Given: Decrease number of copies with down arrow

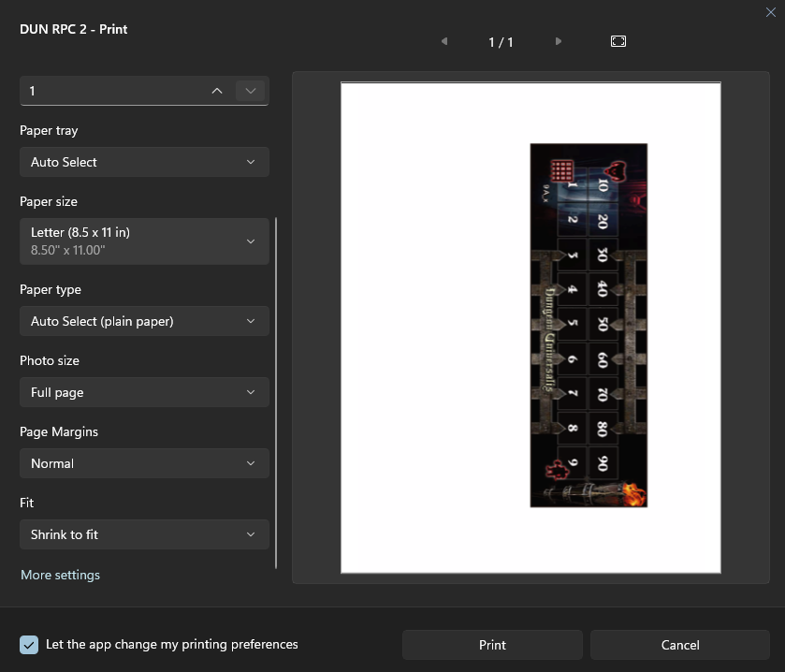Looking at the screenshot, I should click(x=251, y=91).
